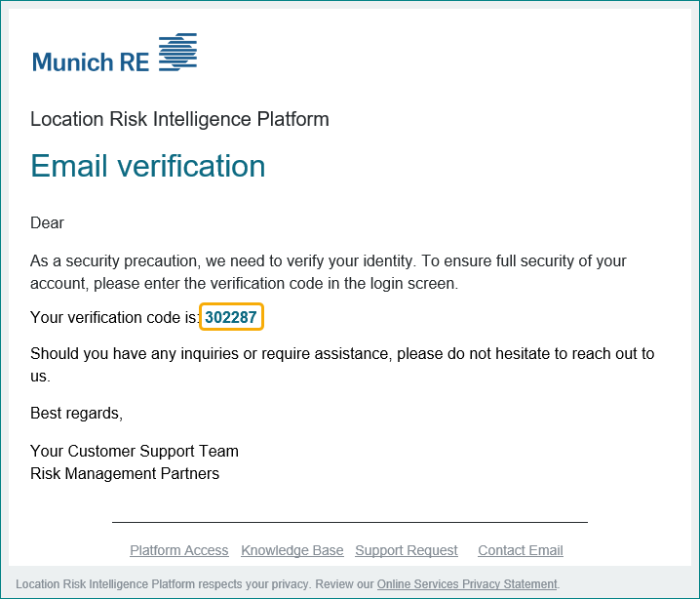
Task: Click the orange box around the code
Action: pyautogui.click(x=232, y=317)
